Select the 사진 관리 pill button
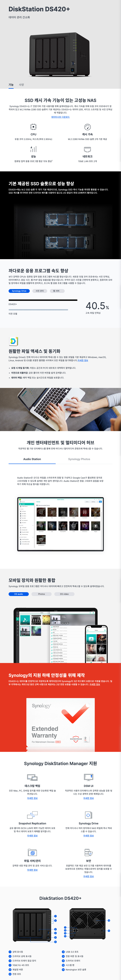 pos(40,291)
